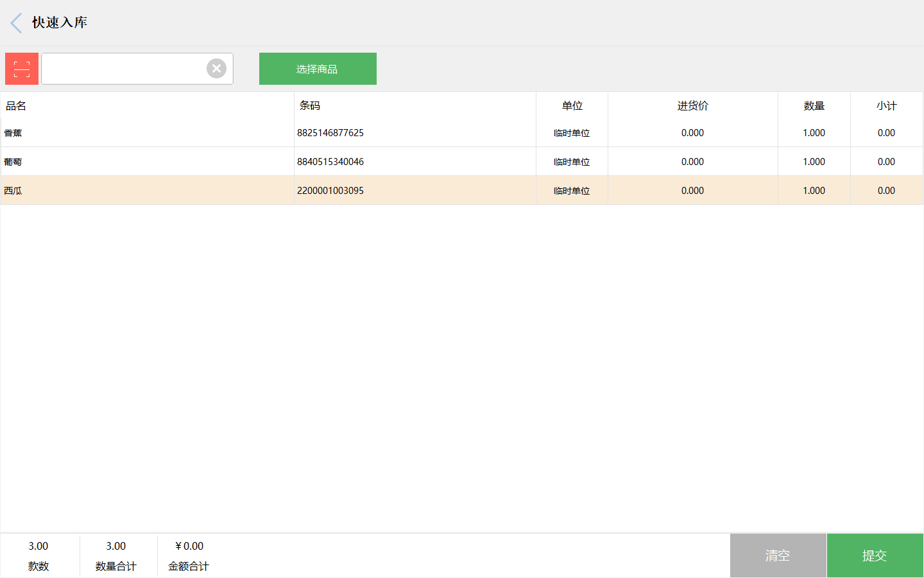The height and width of the screenshot is (578, 924).
Task: Go back using the blue back arrow
Action: tap(17, 23)
